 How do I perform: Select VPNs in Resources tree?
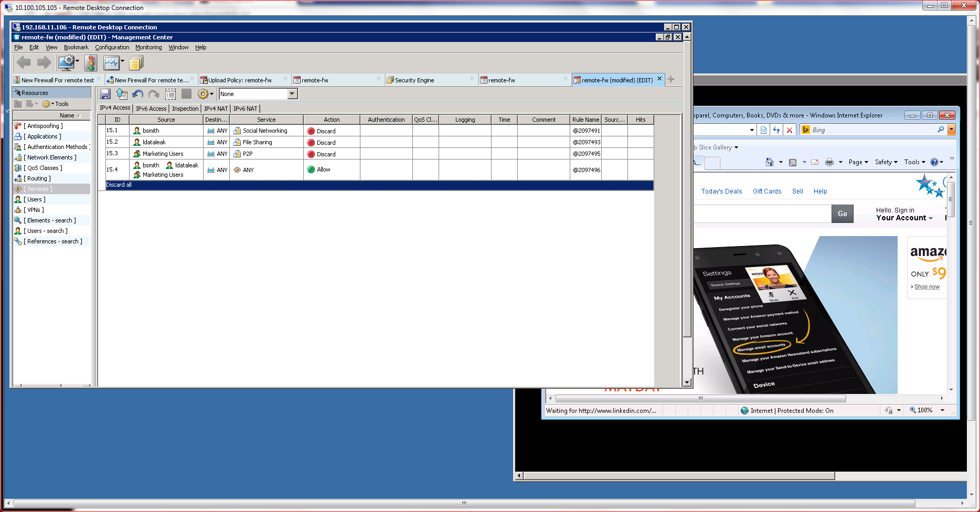[x=34, y=210]
